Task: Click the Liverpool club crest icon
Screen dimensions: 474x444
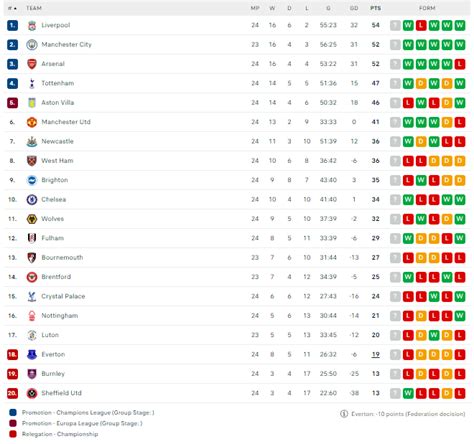Action: click(32, 25)
